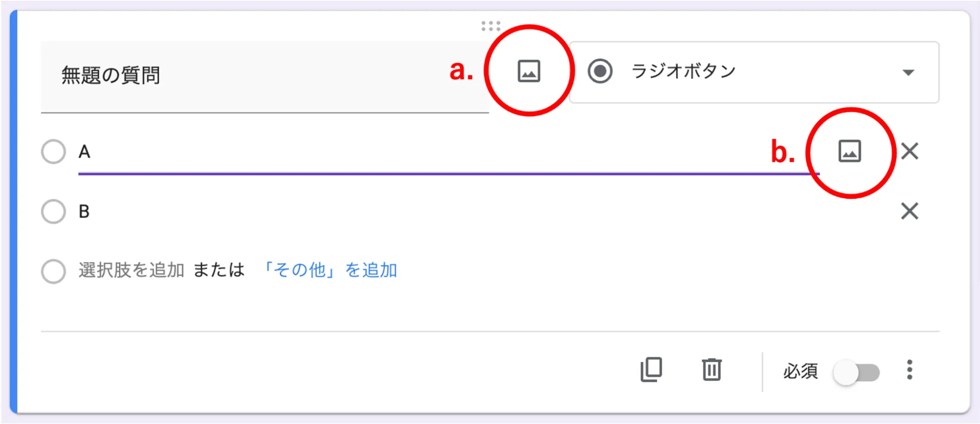Add image to the question title
The width and height of the screenshot is (980, 424).
click(x=528, y=71)
